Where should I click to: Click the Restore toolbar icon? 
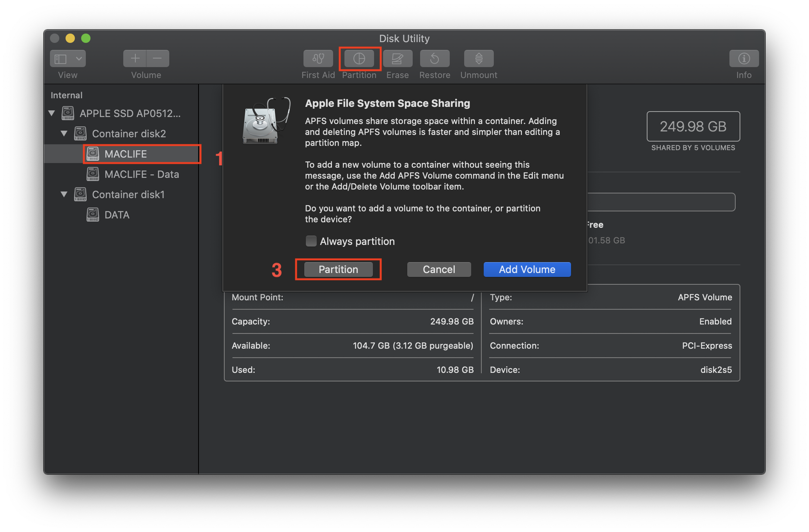(435, 59)
